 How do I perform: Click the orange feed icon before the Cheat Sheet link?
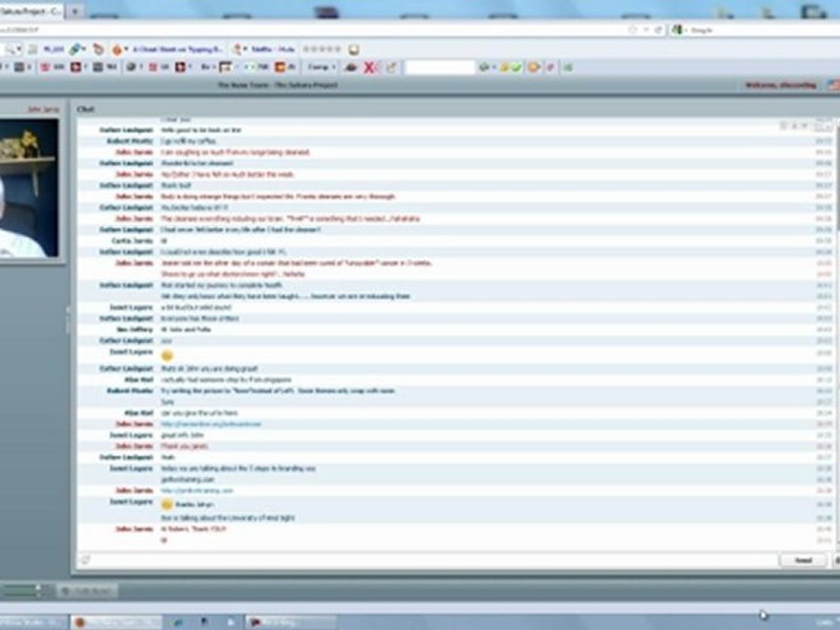(x=117, y=50)
